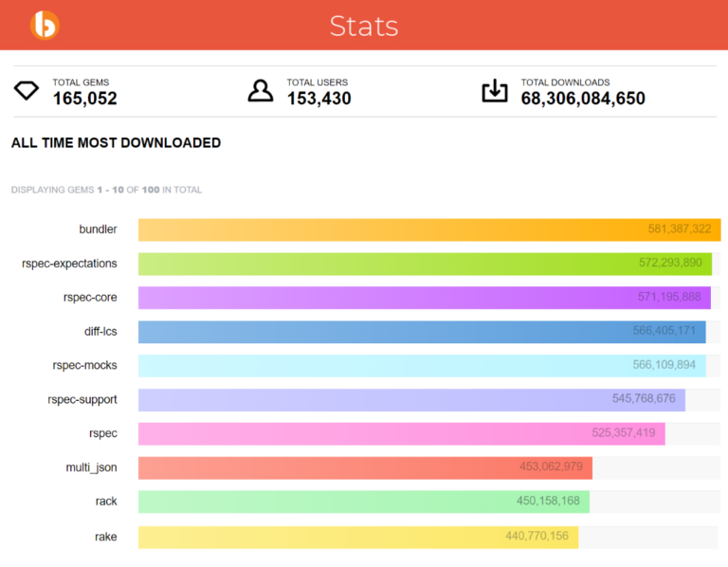728x567 pixels.
Task: Click the Stats page title
Action: tap(364, 26)
